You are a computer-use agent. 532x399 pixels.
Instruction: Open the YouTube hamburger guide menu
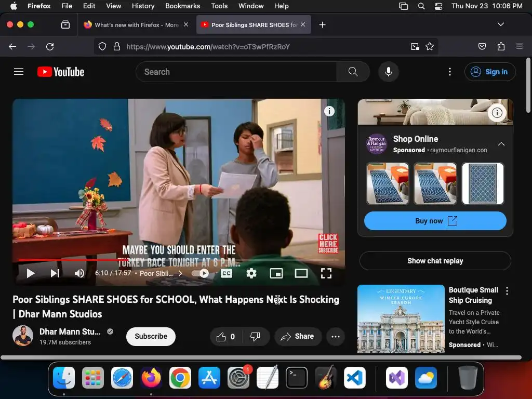pyautogui.click(x=19, y=72)
